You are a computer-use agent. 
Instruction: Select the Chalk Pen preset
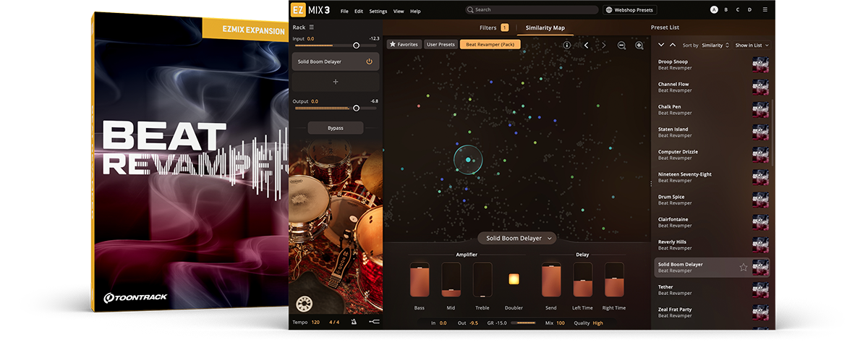coord(712,110)
